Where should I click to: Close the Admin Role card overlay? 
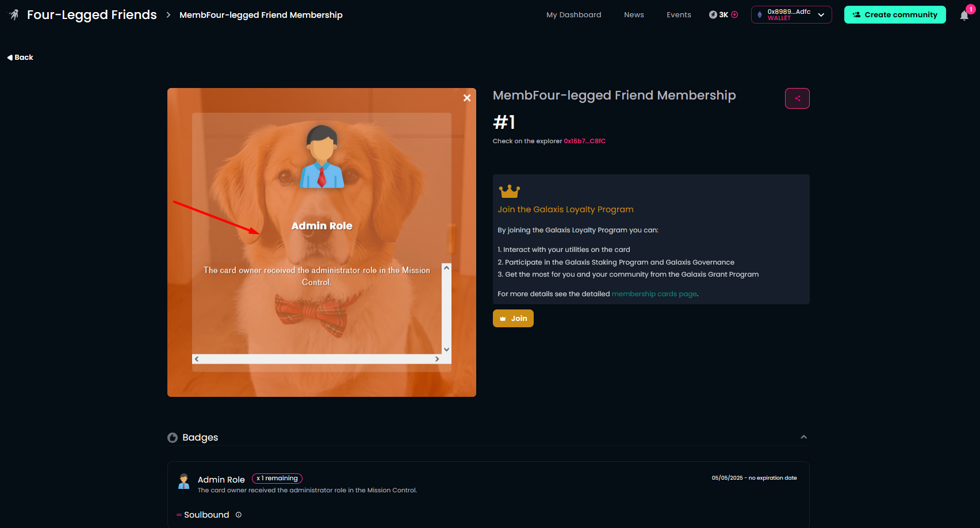[x=467, y=98]
